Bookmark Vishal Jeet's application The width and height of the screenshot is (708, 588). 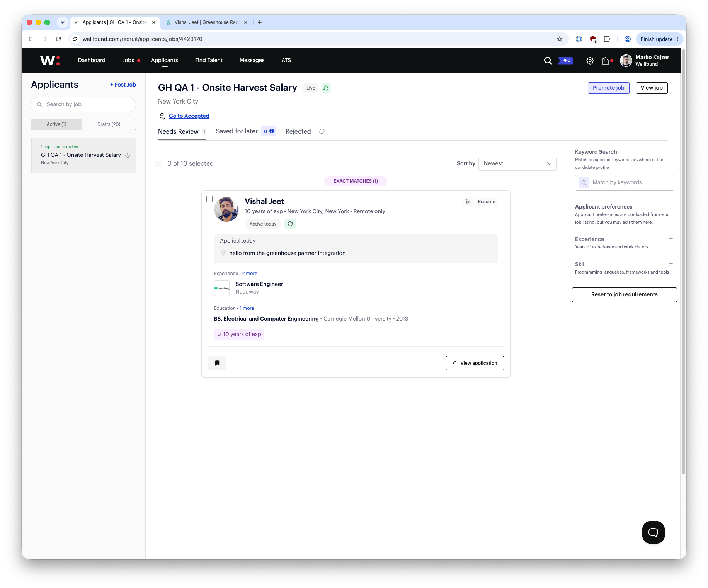click(x=217, y=363)
